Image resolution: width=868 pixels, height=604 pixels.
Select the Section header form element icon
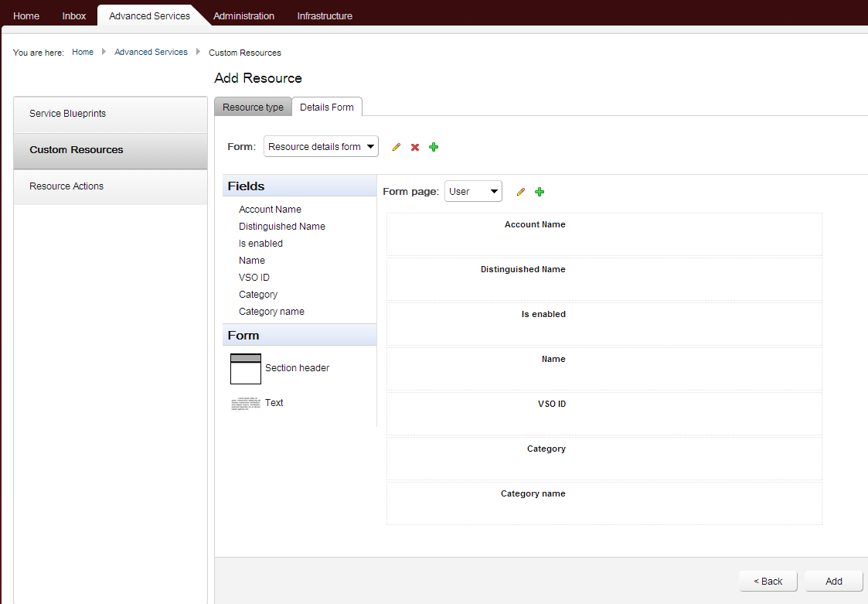(x=245, y=369)
